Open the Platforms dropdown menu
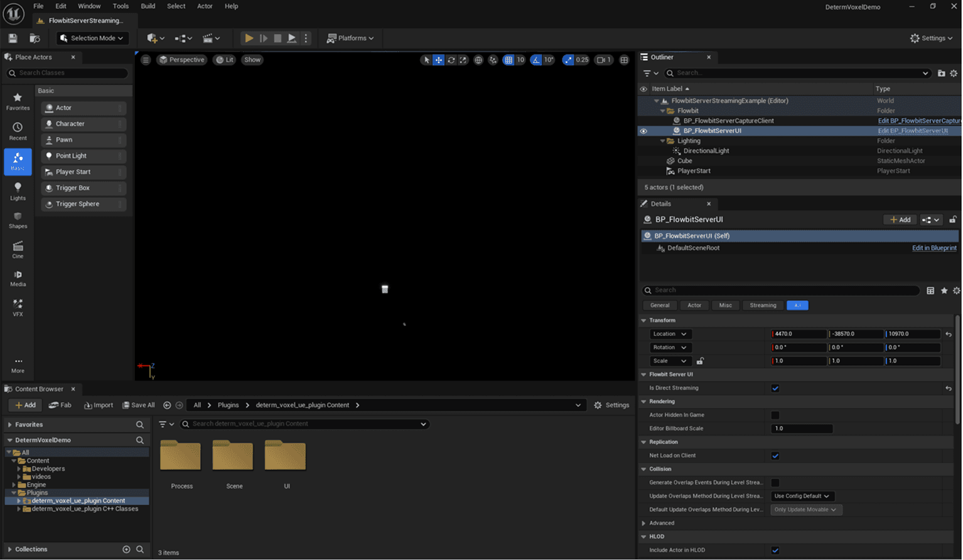 (x=350, y=38)
